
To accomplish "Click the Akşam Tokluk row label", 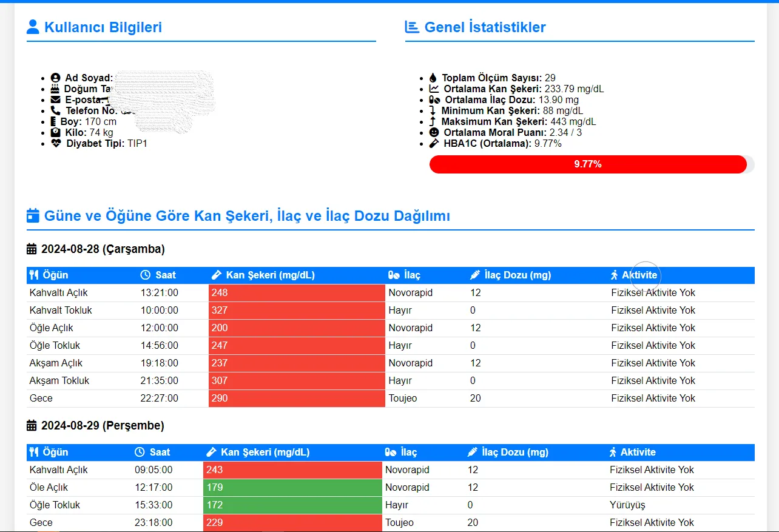I will coord(59,381).
